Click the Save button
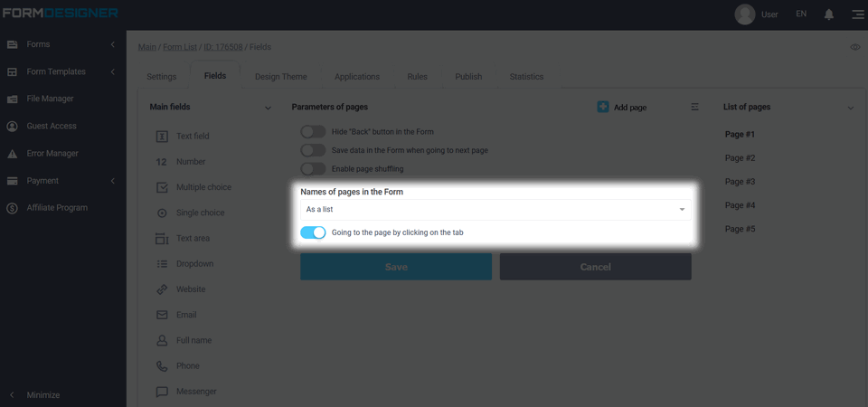868x407 pixels. pos(396,267)
